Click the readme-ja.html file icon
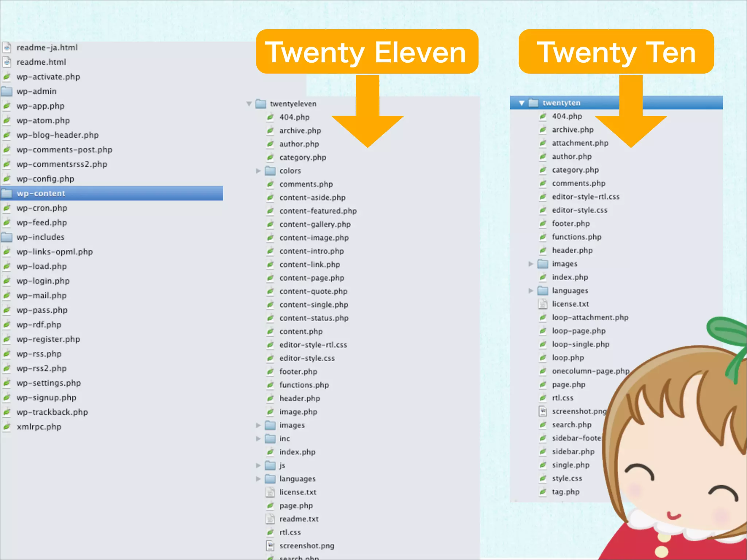The image size is (747, 560). pos(7,47)
